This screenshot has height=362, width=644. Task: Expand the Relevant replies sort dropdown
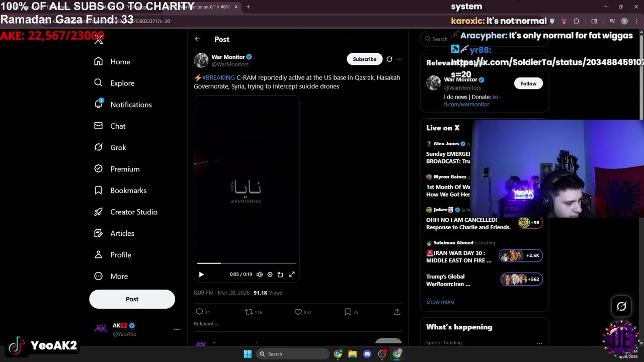pos(206,324)
